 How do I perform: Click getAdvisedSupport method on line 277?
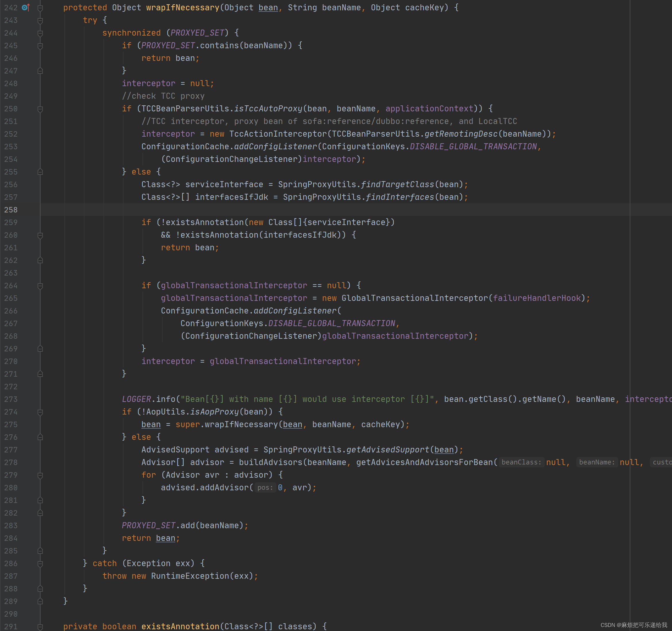pyautogui.click(x=388, y=450)
